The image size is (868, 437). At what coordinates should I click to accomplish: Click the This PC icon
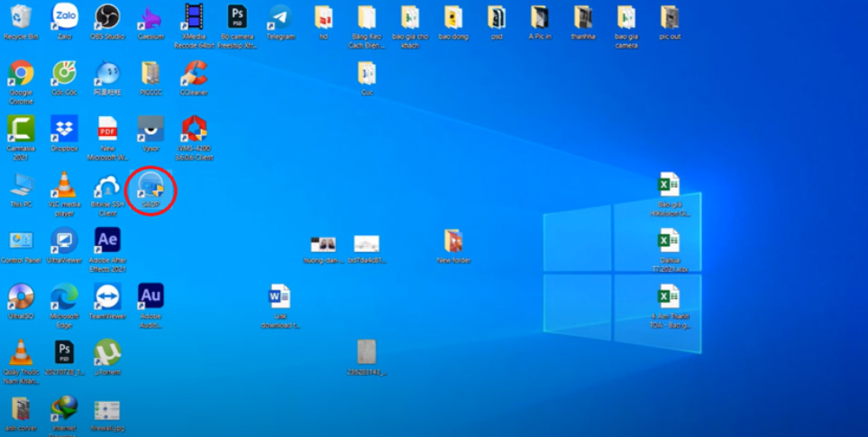(x=21, y=186)
